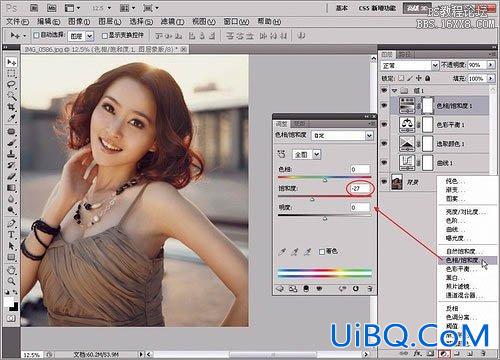Image resolution: width=500 pixels, height=360 pixels.
Task: Collapse the 组 1 layer group
Action: click(x=395, y=90)
